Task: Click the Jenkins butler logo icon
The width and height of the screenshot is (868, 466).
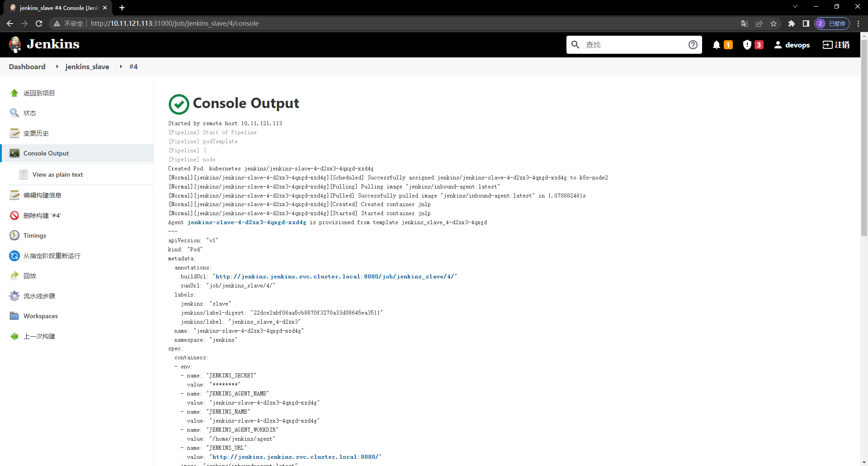Action: pos(15,44)
